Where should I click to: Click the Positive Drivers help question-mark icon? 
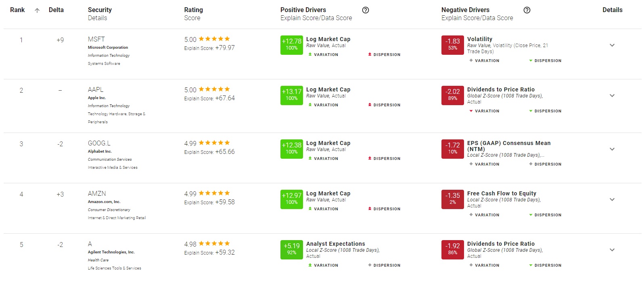click(366, 10)
